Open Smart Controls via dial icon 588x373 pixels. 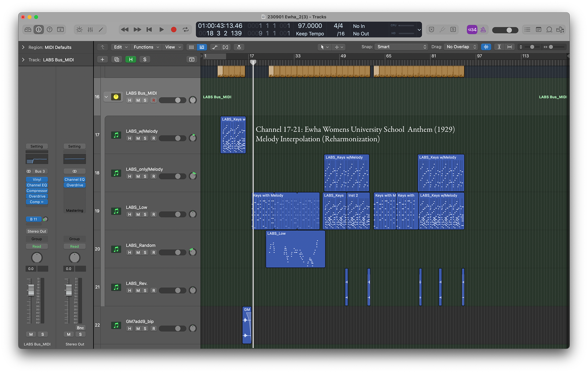(79, 29)
